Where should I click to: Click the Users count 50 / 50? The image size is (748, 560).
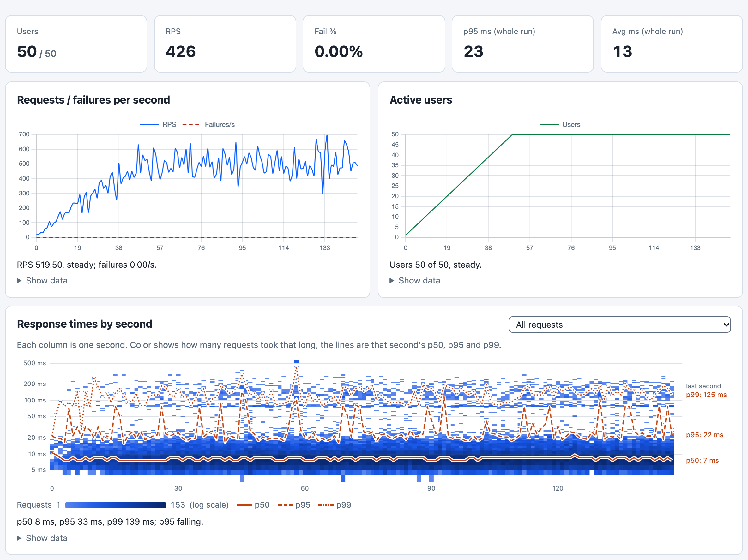coord(37,52)
